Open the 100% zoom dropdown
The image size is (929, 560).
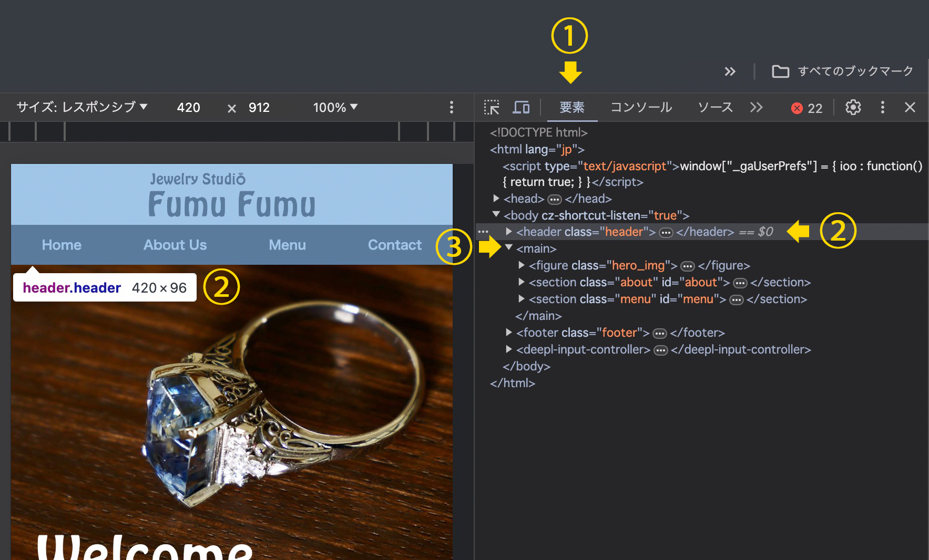[x=334, y=107]
